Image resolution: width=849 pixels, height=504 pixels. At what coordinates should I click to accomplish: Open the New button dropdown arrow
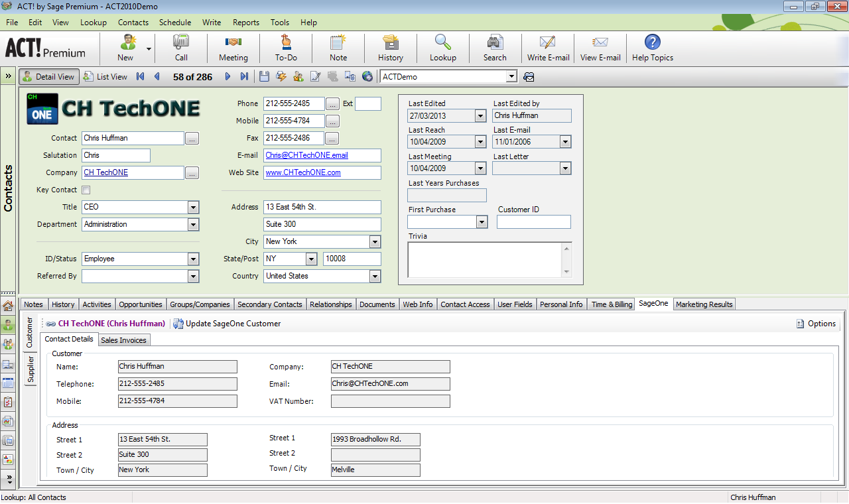149,48
